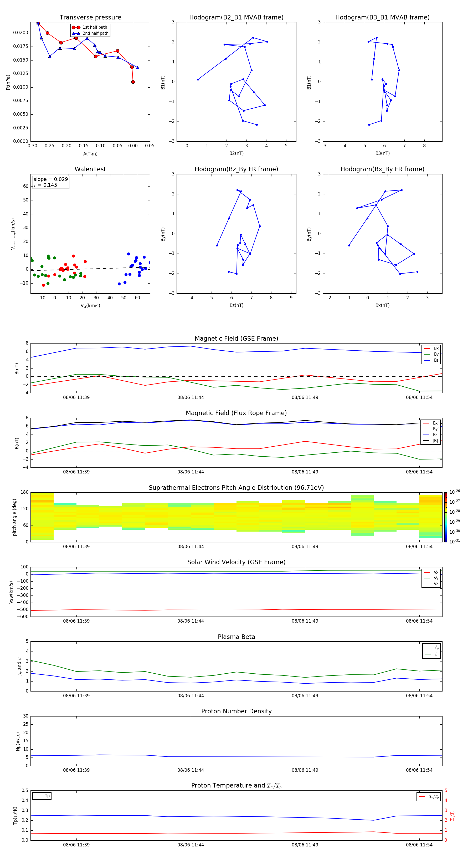
Task: Click the 'B3(nT)' x-axis label
Action: [x=382, y=153]
